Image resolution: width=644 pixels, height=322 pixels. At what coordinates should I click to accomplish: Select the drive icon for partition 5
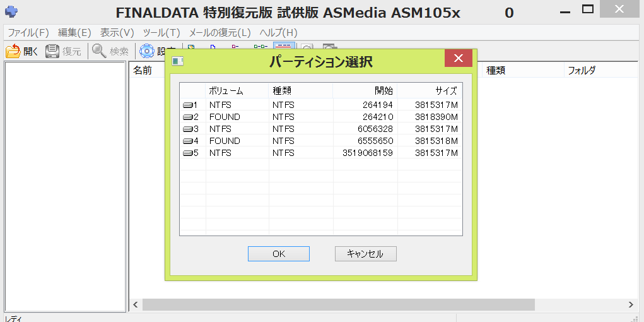click(187, 153)
